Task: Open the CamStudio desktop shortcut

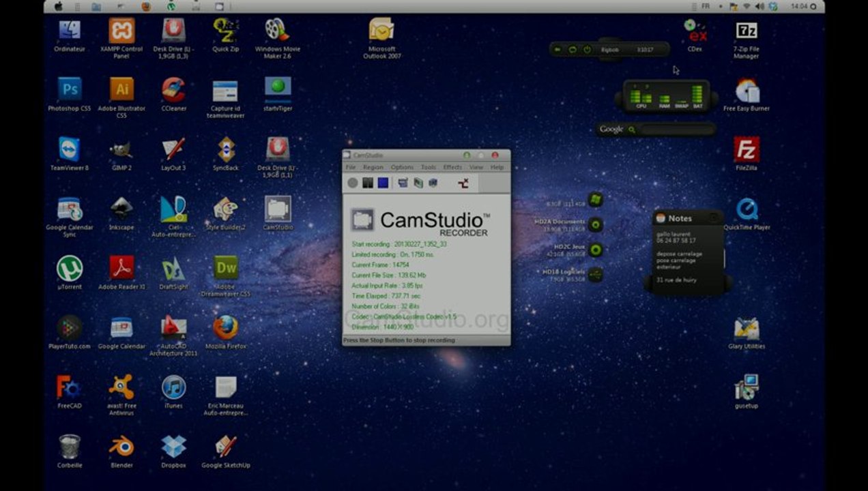Action: pos(278,209)
